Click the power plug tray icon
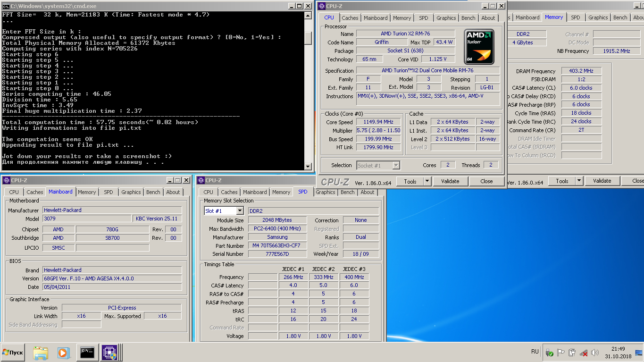 572,353
